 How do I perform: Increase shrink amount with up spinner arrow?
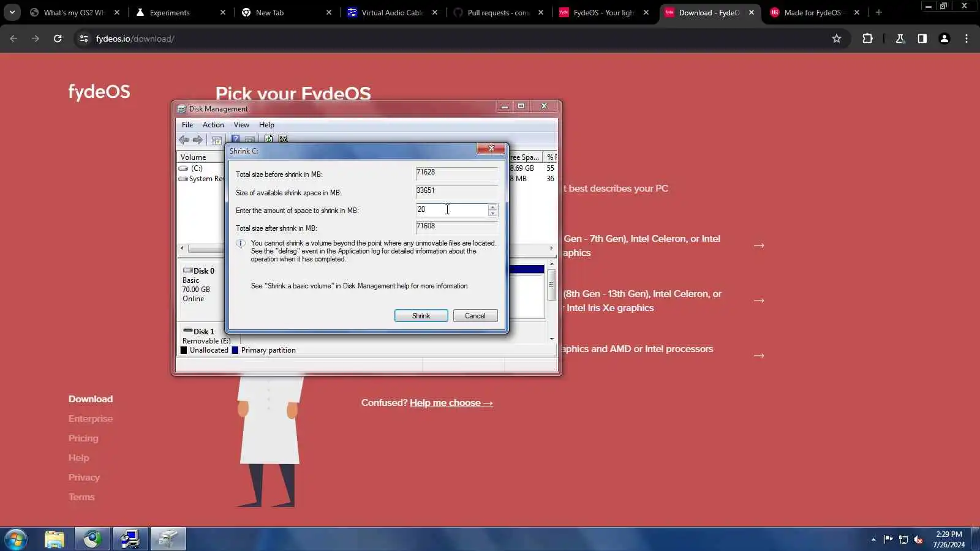point(492,207)
